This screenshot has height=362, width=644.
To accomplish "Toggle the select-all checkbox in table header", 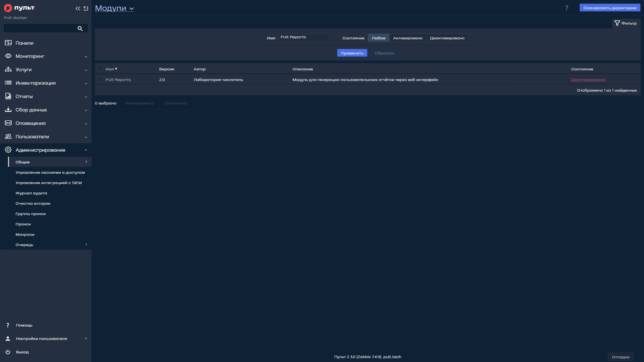I will (x=100, y=68).
